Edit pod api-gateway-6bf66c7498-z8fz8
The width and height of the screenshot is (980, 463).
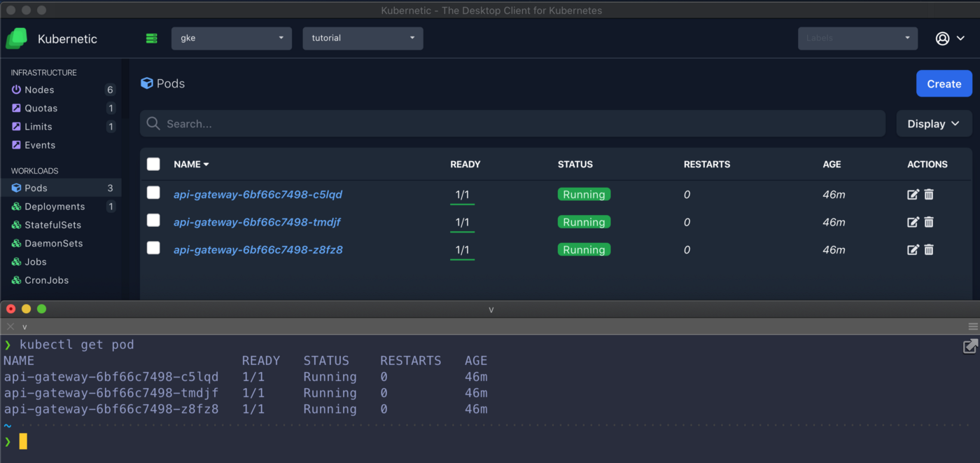pos(913,249)
